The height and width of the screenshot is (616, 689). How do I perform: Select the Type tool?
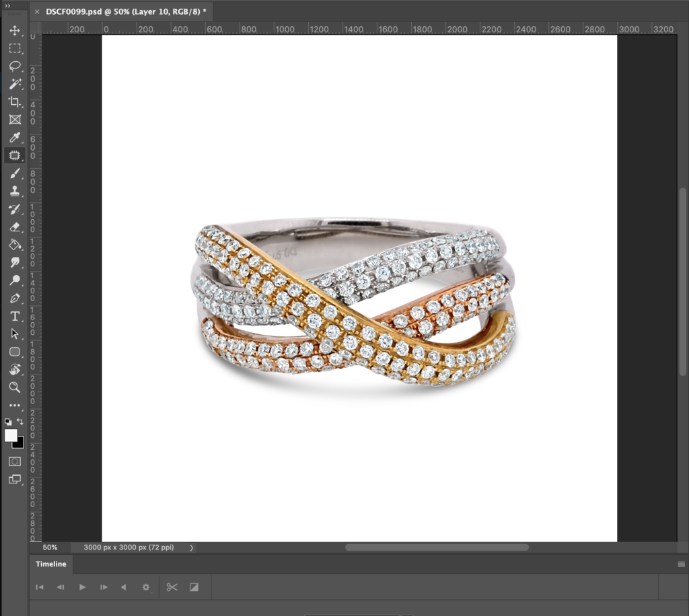(15, 316)
